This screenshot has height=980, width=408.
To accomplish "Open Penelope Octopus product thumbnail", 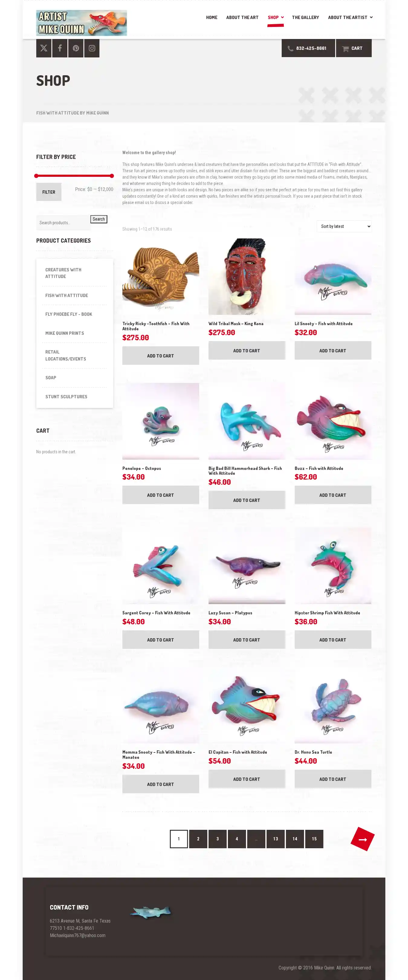I will [160, 421].
